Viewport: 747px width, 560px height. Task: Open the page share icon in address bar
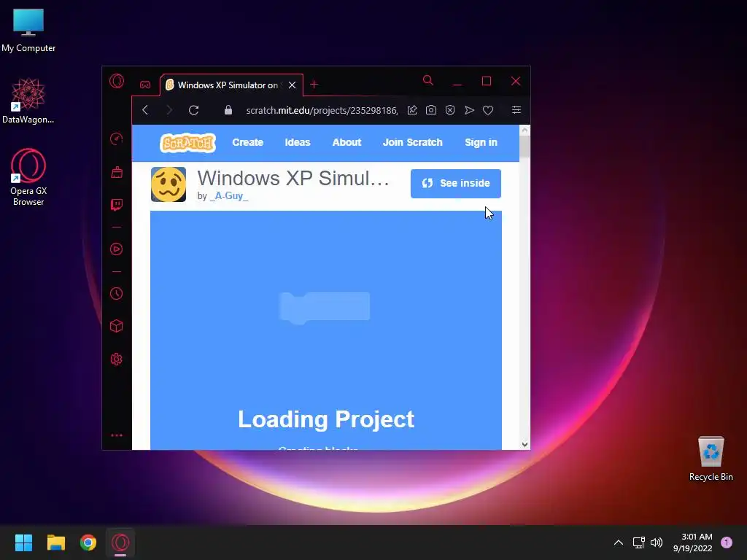[x=412, y=110]
